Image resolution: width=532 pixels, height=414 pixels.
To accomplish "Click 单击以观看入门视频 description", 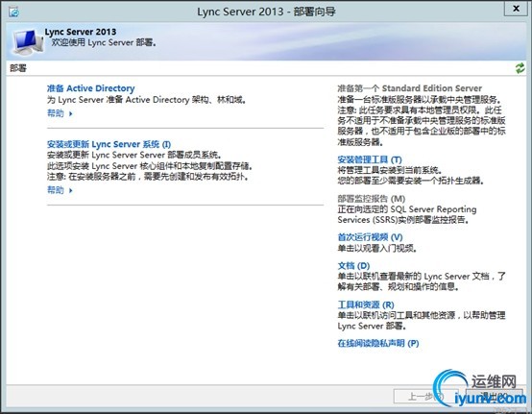I will point(377,249).
